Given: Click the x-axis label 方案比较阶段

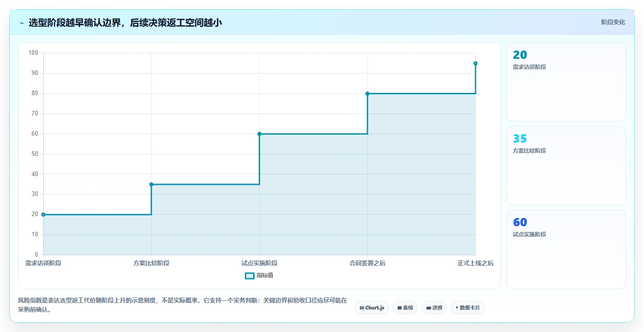Looking at the screenshot, I should [x=151, y=263].
